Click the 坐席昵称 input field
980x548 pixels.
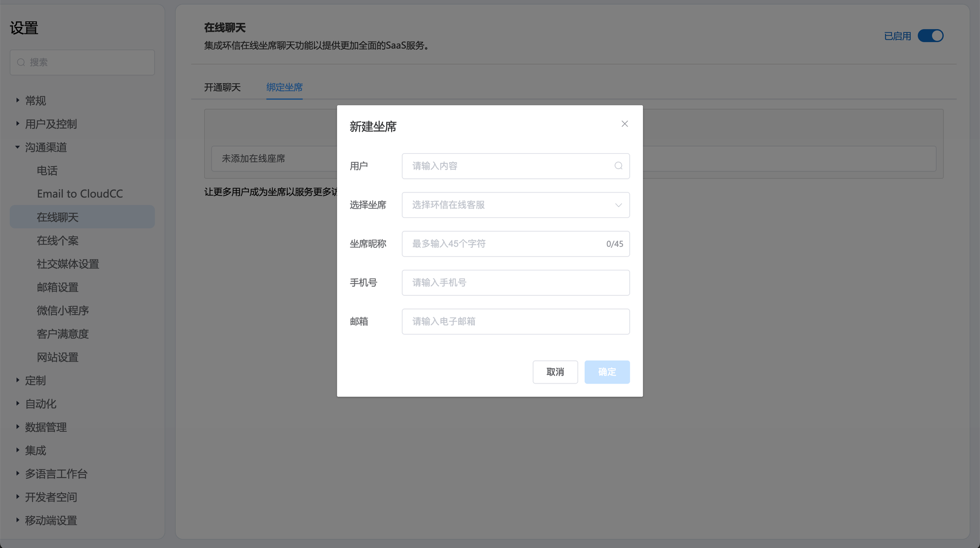click(505, 244)
